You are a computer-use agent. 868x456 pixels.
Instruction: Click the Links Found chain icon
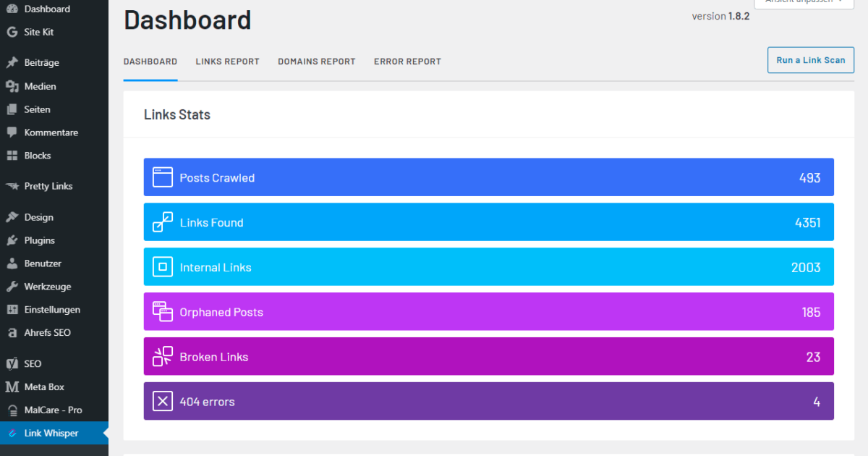pos(163,222)
